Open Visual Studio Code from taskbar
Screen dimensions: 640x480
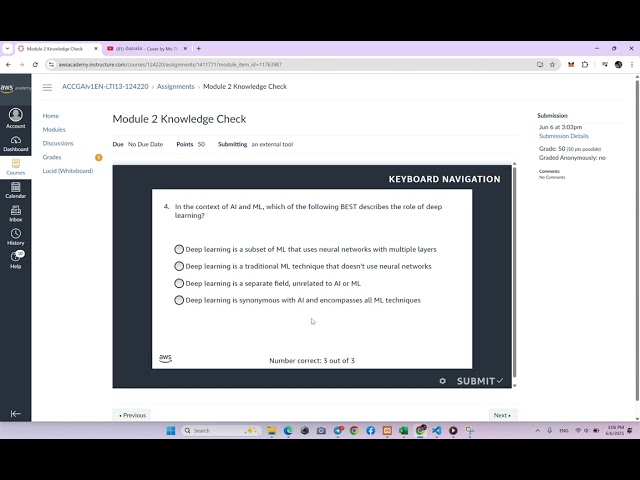pos(437,431)
